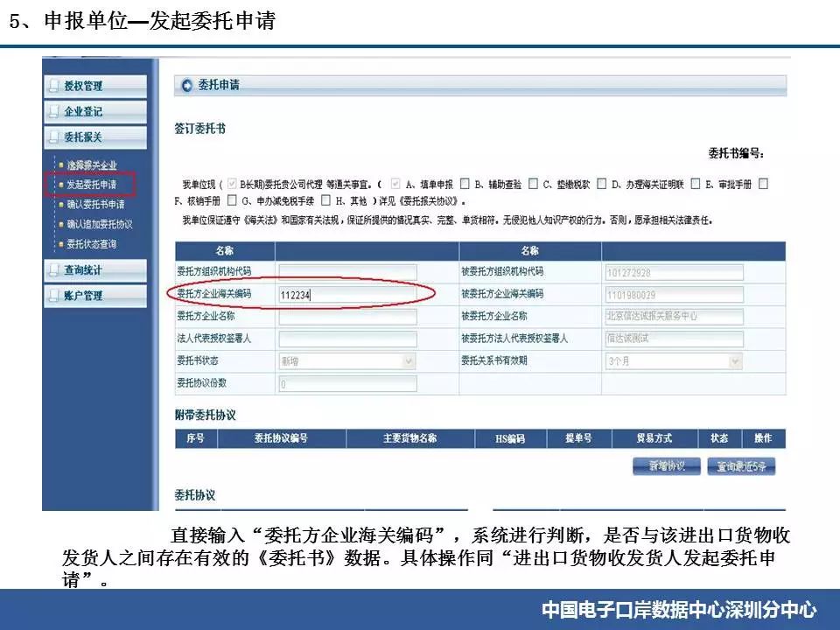Image resolution: width=840 pixels, height=630 pixels.
Task: Tick the D、办理海关证明联 checkbox
Action: (601, 185)
